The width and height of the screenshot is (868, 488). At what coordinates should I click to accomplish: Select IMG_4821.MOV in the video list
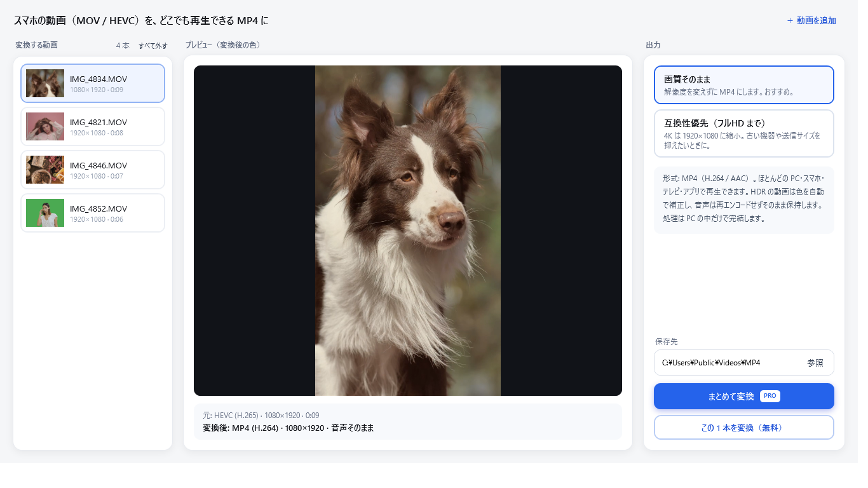tap(93, 126)
